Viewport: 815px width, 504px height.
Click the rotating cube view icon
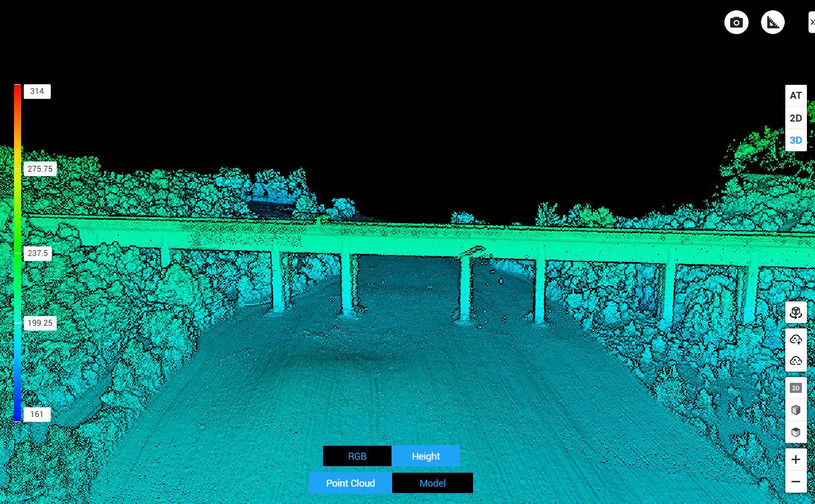point(796,312)
